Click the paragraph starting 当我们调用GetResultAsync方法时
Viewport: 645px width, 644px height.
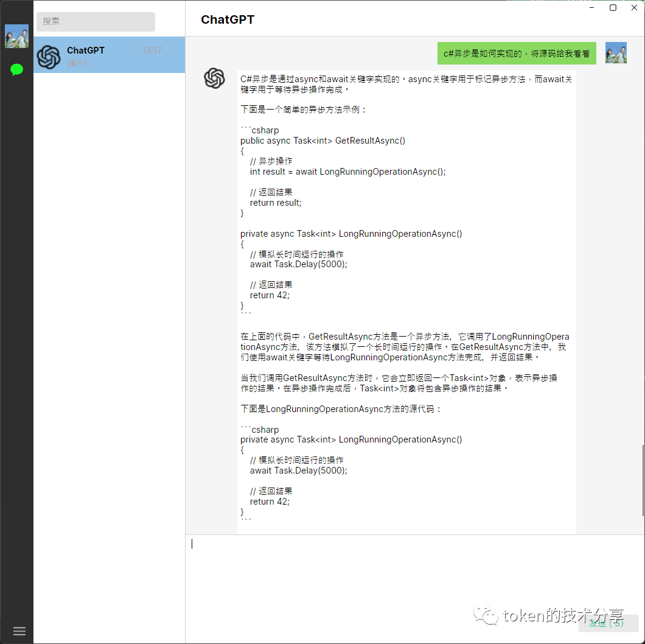tap(399, 383)
